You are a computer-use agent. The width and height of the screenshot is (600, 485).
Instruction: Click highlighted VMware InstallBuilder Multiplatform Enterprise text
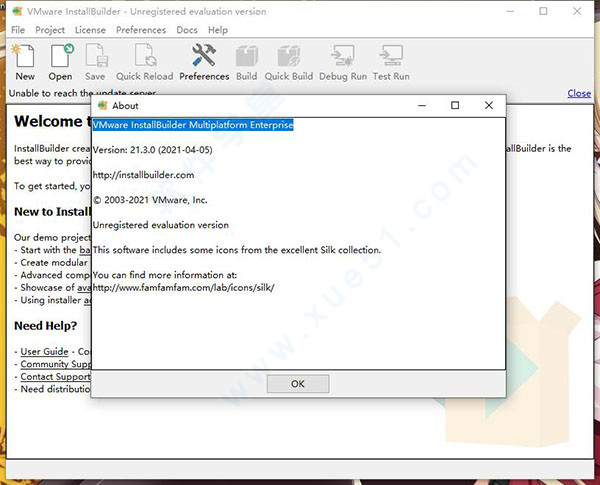[x=193, y=125]
